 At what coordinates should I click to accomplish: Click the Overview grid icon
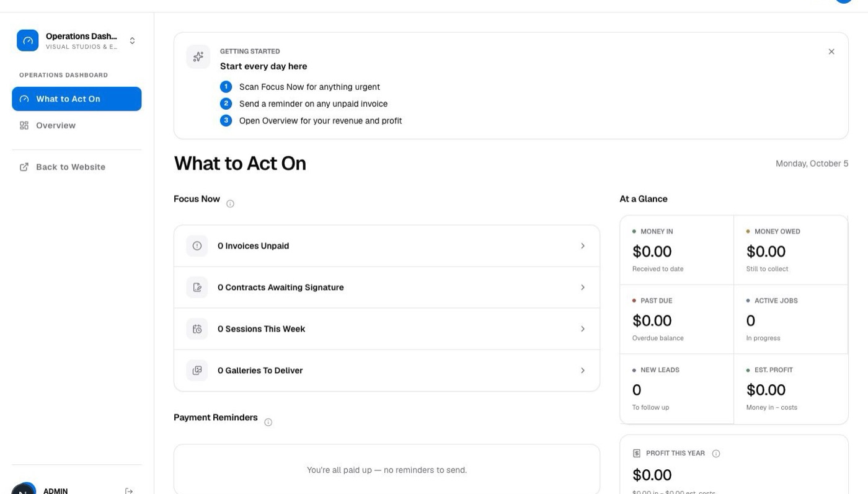click(24, 125)
